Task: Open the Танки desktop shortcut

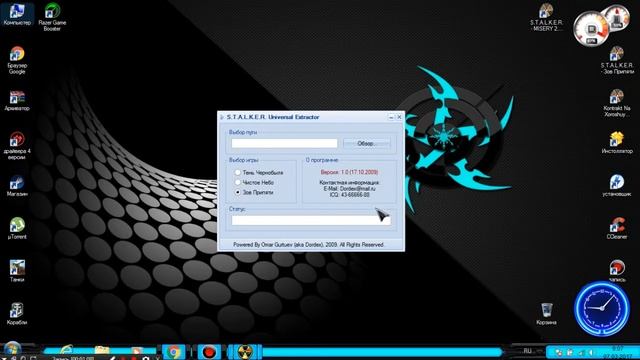Action: point(17,271)
